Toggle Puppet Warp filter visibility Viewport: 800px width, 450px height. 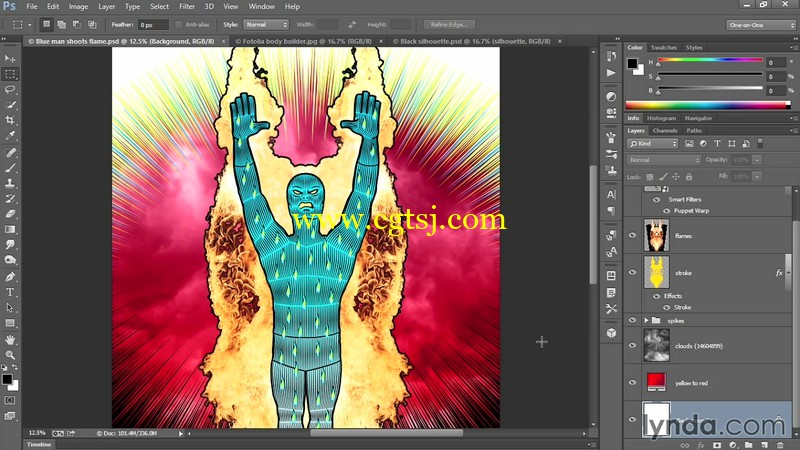(666, 211)
